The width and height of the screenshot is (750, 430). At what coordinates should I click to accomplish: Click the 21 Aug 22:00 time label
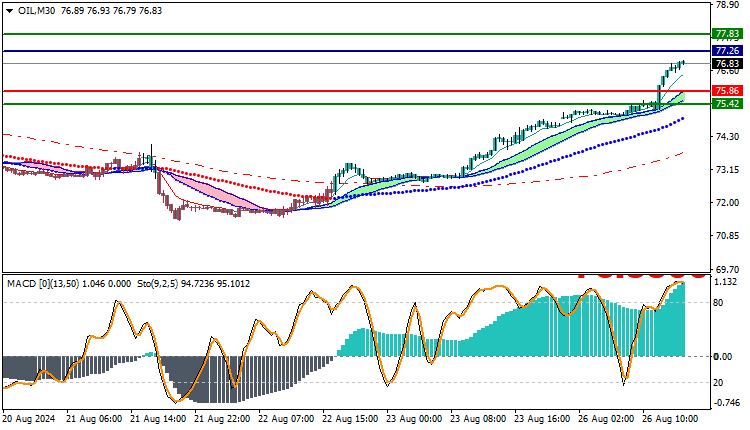pyautogui.click(x=222, y=419)
